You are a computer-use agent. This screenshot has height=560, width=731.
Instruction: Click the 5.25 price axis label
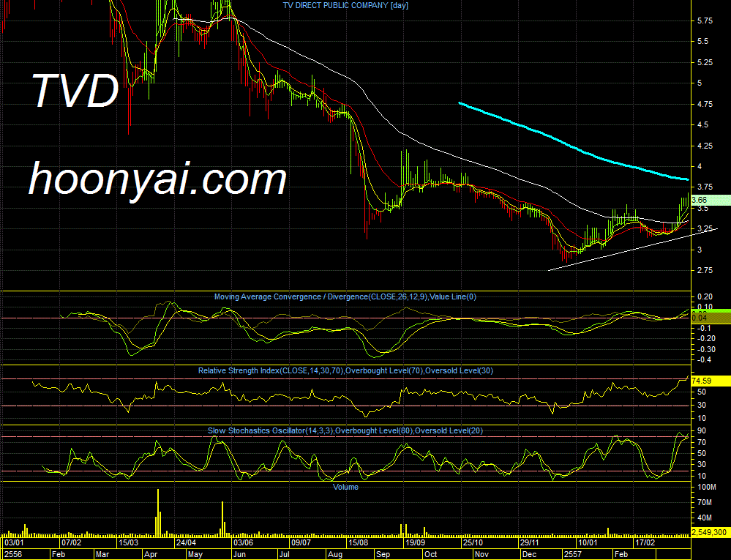705,62
